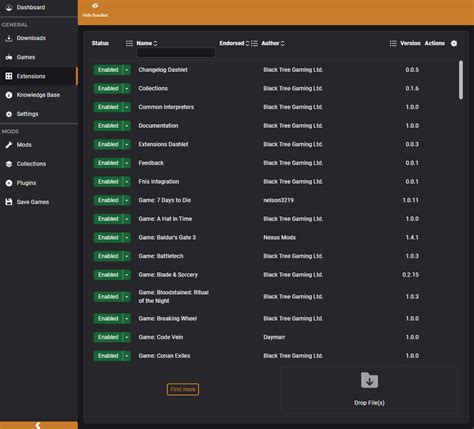Click the extensions list scrollbar thumb
The height and width of the screenshot is (429, 474).
pos(461,80)
